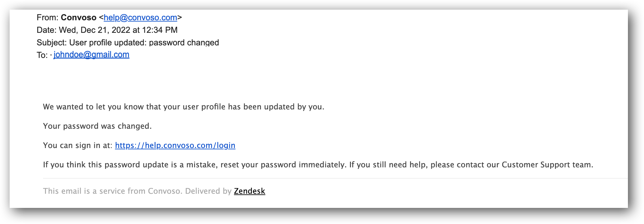Click the opening sentence about profile updated by you
The height and width of the screenshot is (224, 644).
coord(184,107)
